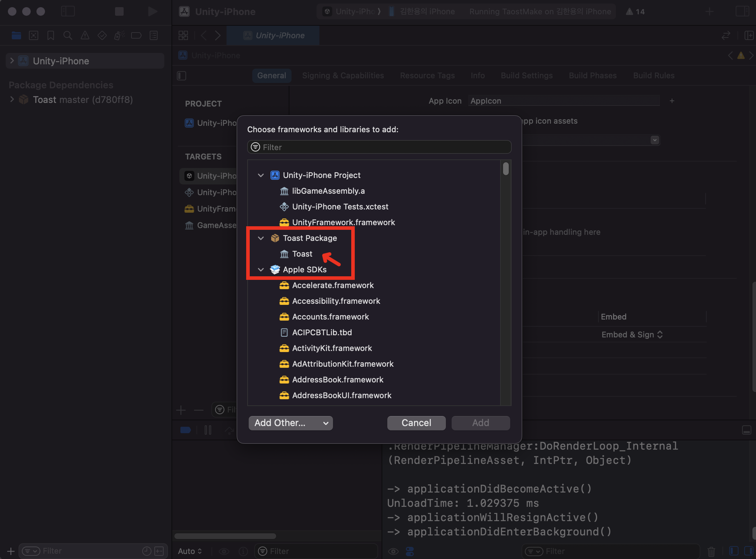Pause program execution in debug bar

(x=208, y=430)
